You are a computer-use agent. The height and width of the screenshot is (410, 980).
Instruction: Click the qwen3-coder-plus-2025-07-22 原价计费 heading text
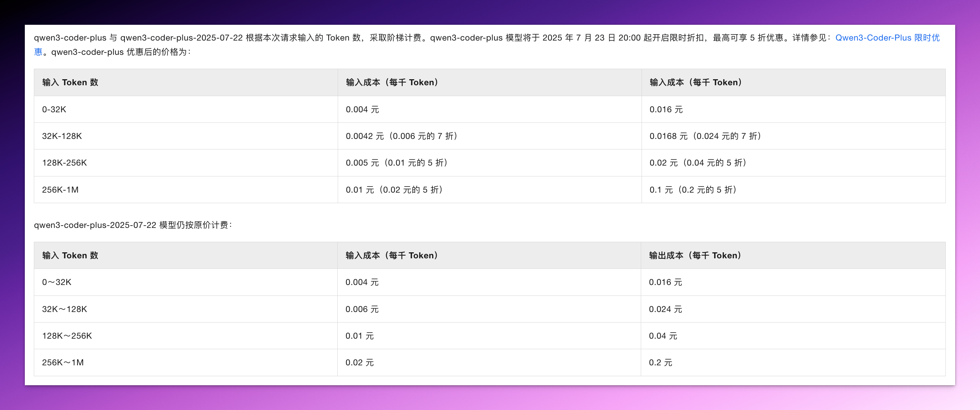[134, 225]
